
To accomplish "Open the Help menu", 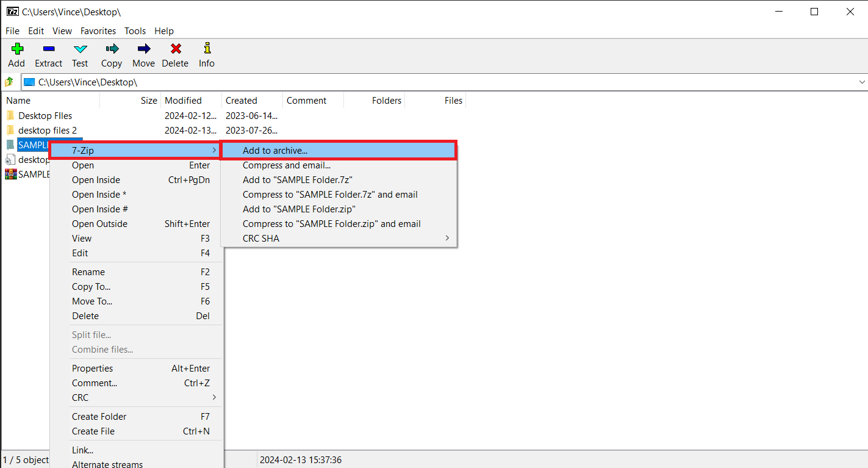I will coord(164,31).
